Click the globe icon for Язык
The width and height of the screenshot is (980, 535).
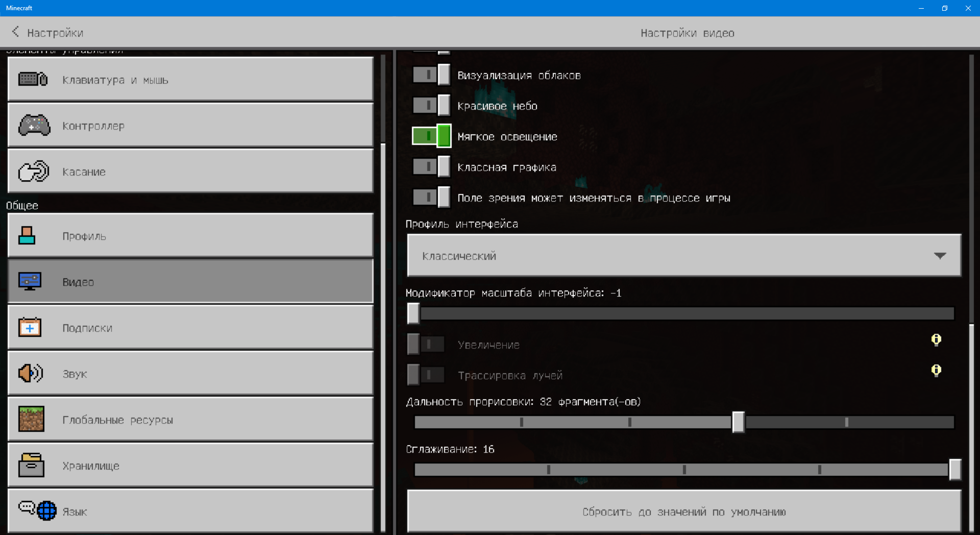click(x=46, y=510)
